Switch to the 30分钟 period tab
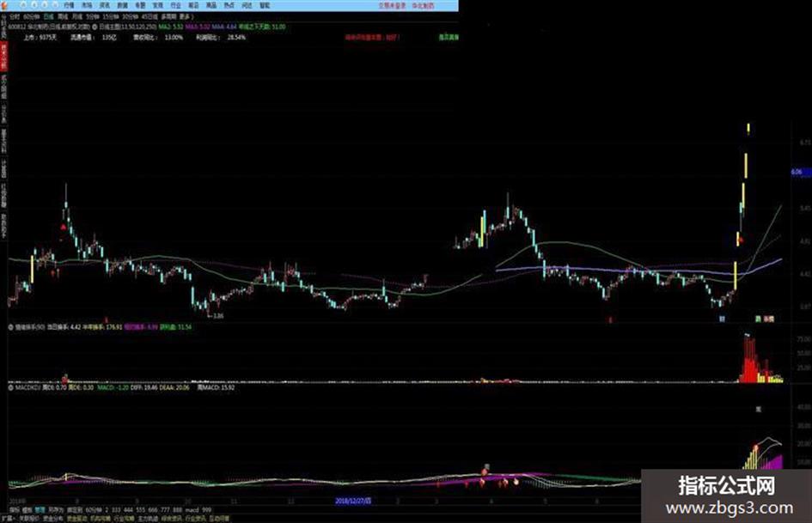 [x=130, y=16]
